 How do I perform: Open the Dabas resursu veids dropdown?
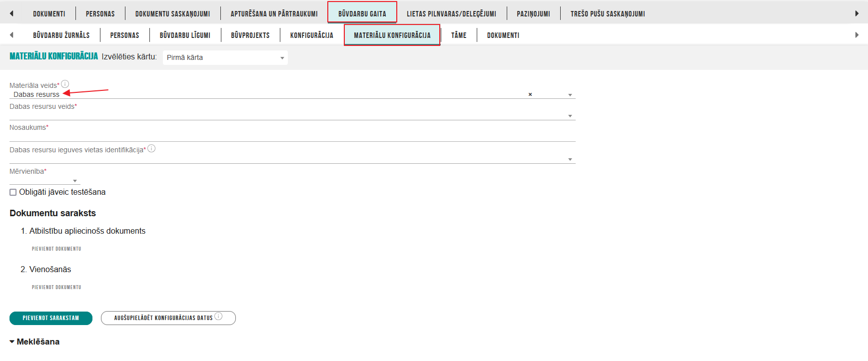click(x=292, y=115)
